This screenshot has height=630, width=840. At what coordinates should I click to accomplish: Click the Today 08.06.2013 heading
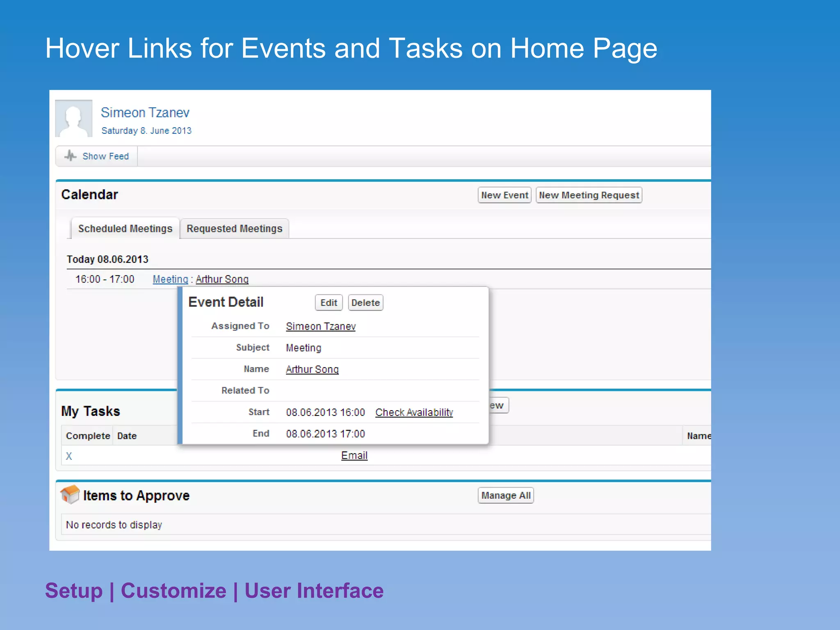point(107,259)
